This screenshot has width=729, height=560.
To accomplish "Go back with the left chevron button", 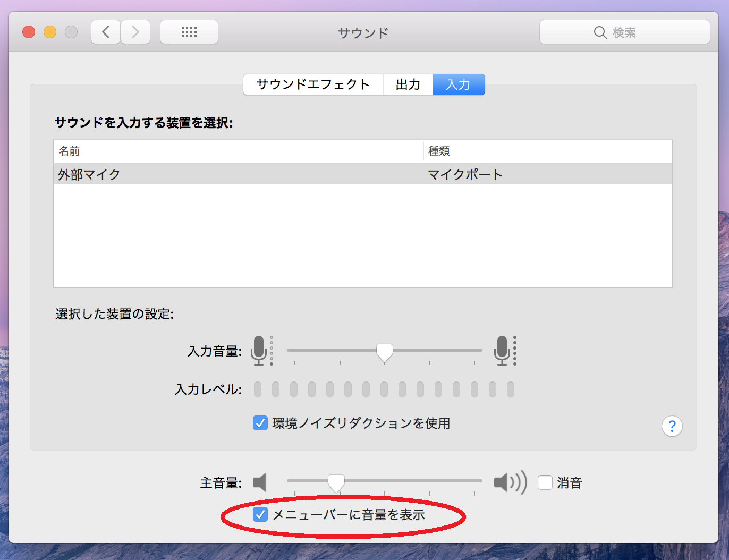I will pos(106,32).
